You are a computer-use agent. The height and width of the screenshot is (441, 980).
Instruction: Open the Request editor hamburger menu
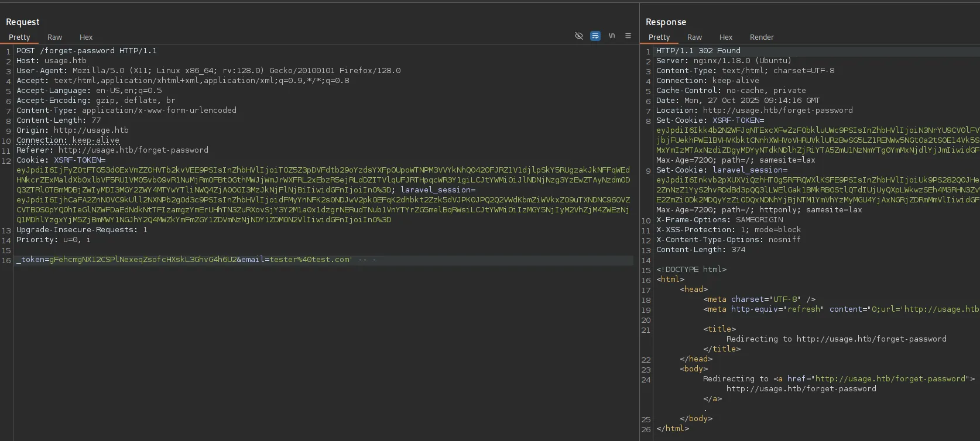(628, 36)
